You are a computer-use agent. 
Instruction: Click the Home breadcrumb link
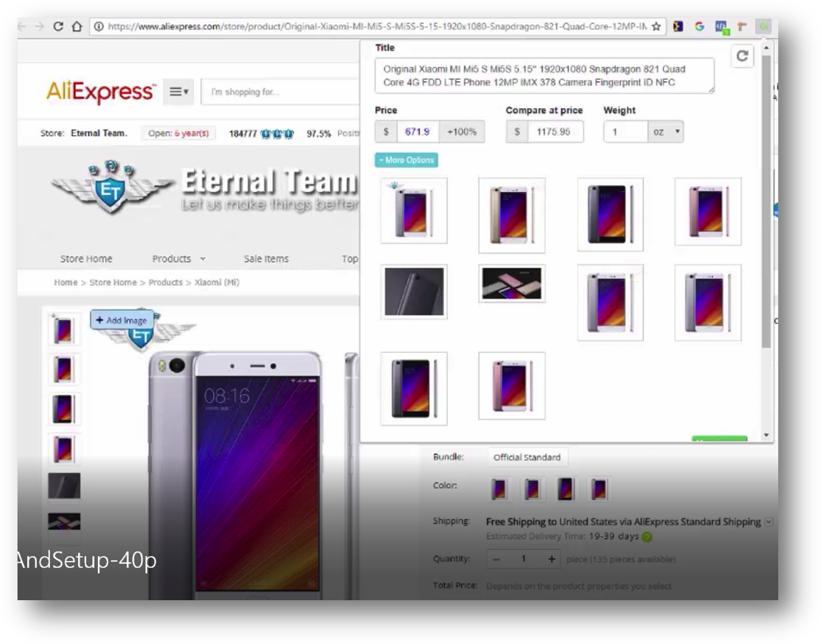[x=65, y=282]
